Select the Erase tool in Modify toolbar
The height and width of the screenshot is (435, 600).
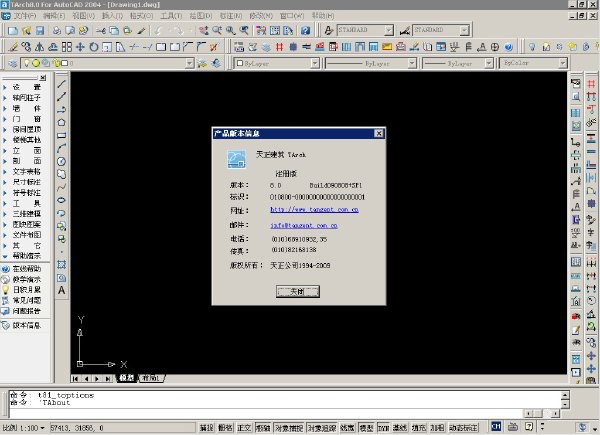[x=13, y=47]
